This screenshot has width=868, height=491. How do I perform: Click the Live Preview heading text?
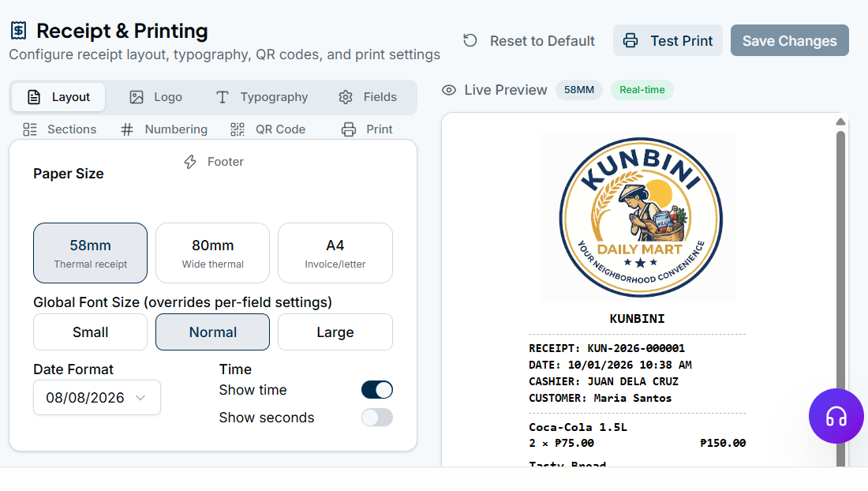pos(505,90)
